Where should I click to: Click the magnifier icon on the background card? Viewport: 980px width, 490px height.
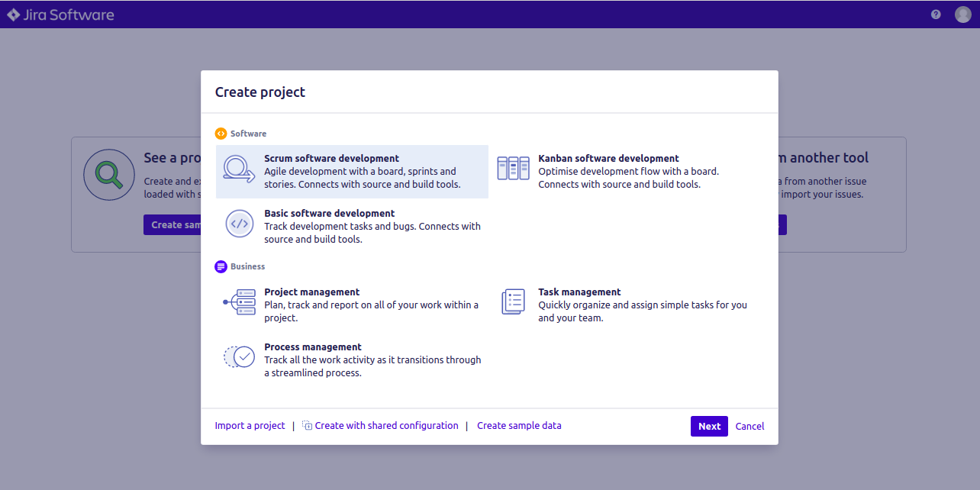click(109, 175)
